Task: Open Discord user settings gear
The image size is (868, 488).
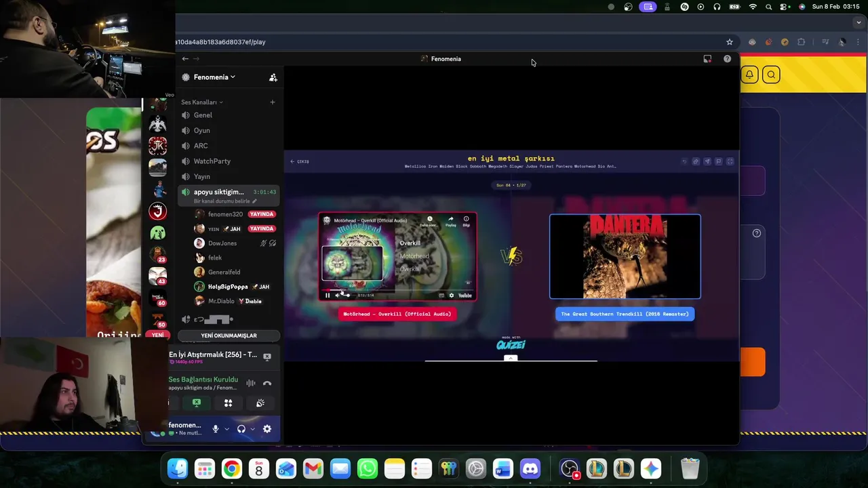Action: (267, 429)
